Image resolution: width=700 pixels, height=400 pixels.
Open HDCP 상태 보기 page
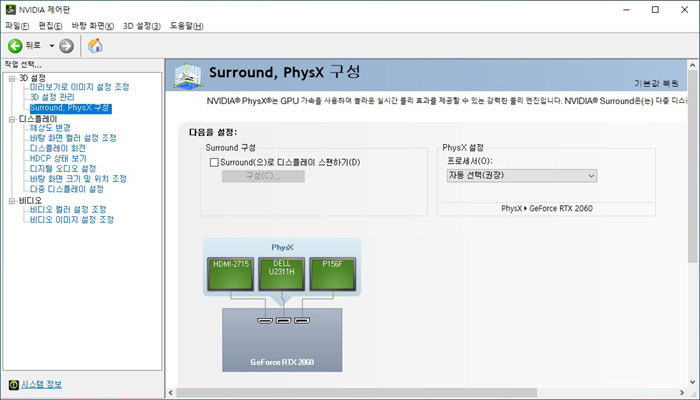click(x=58, y=159)
